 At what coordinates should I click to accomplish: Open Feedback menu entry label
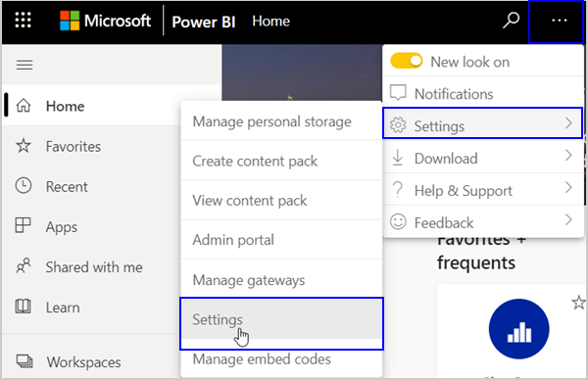pyautogui.click(x=444, y=222)
